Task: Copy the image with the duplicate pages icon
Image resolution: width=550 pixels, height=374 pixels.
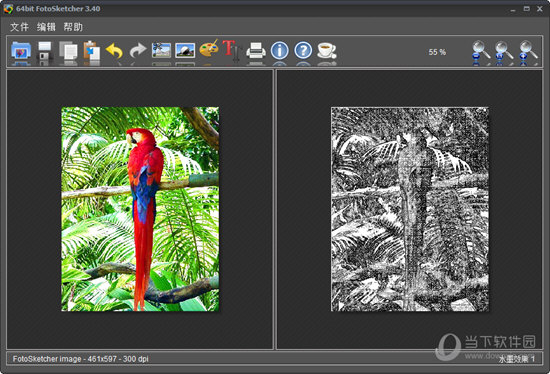Action: coord(68,51)
